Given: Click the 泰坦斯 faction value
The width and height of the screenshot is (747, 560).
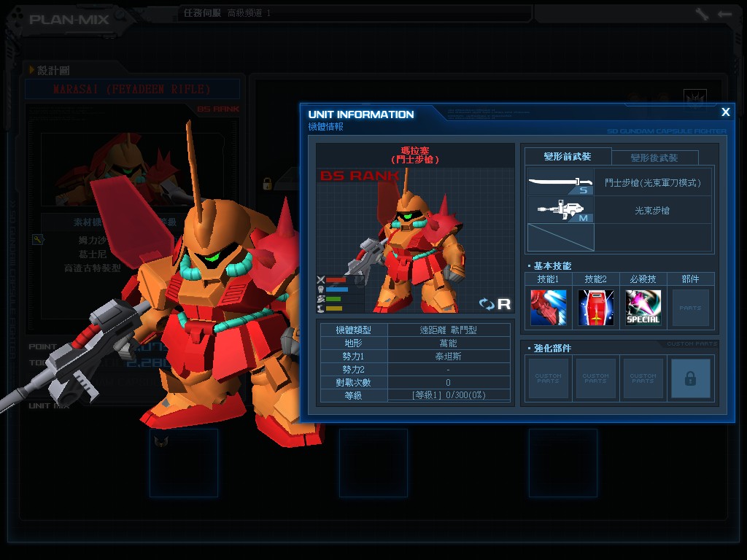Looking at the screenshot, I should [449, 356].
